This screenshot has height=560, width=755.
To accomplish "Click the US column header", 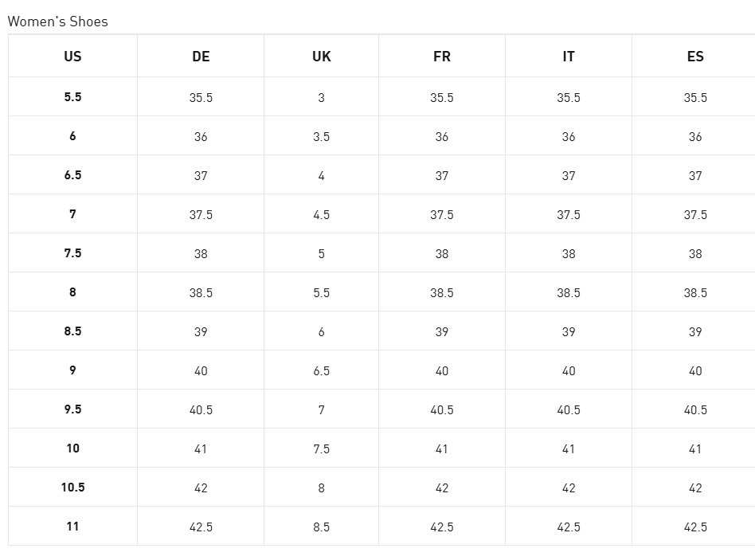I will [72, 57].
